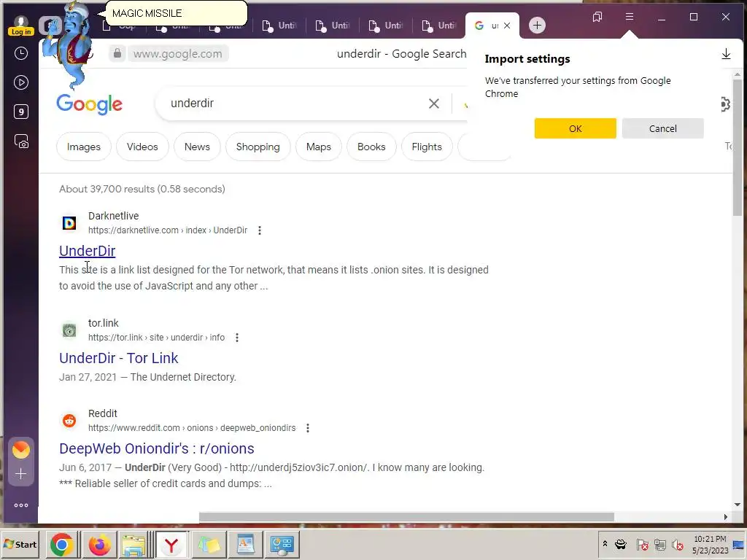Filter results by Videos
Viewport: 747px width, 560px height.
[x=142, y=147]
